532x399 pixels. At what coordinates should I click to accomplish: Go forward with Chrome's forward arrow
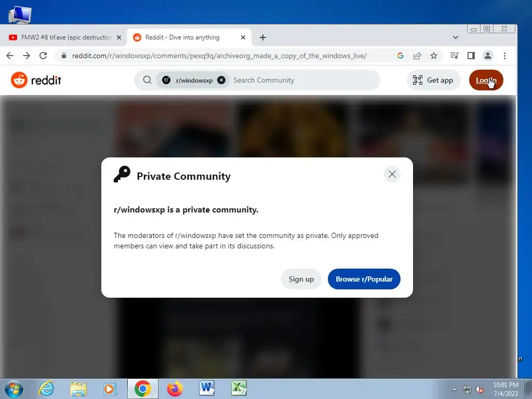point(26,56)
